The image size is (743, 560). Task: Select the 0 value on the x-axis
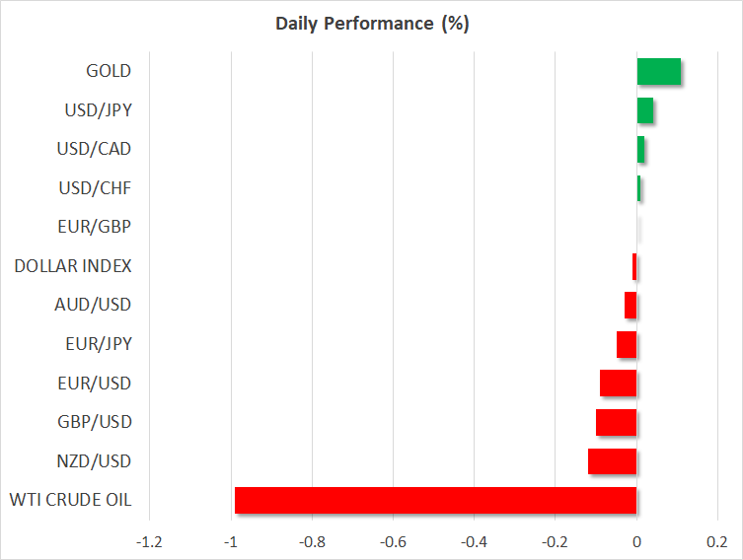point(636,542)
